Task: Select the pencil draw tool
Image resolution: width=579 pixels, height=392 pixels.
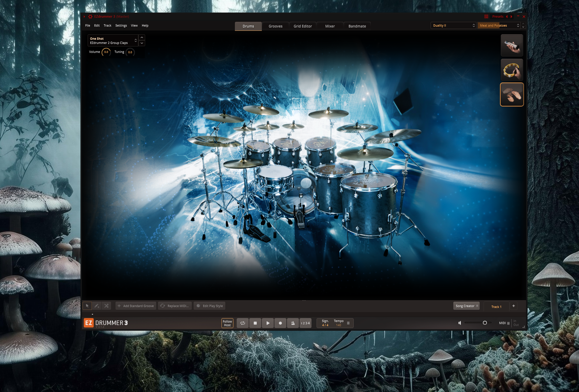Action: coord(97,306)
